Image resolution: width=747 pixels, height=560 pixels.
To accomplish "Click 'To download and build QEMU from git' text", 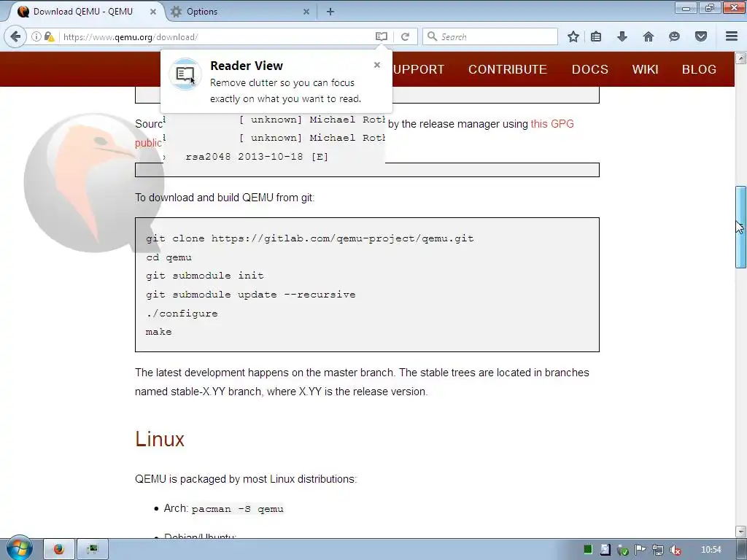I will [225, 198].
